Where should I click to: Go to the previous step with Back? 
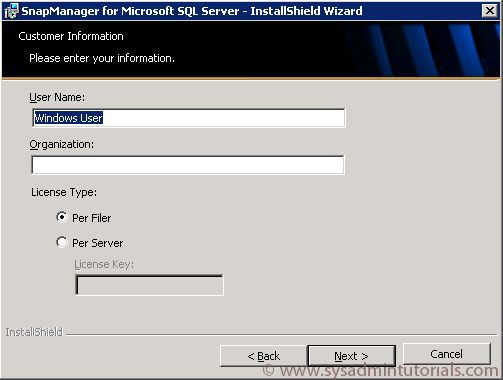click(x=263, y=356)
